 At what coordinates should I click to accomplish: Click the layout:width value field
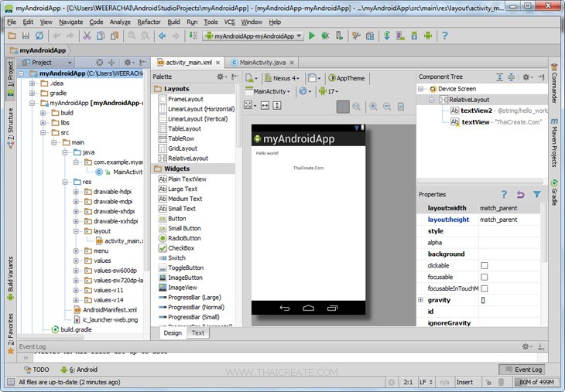point(509,208)
